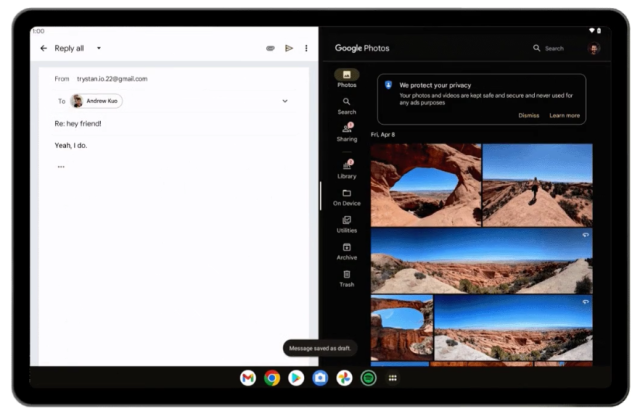
Task: Dismiss the privacy notice
Action: pos(528,115)
